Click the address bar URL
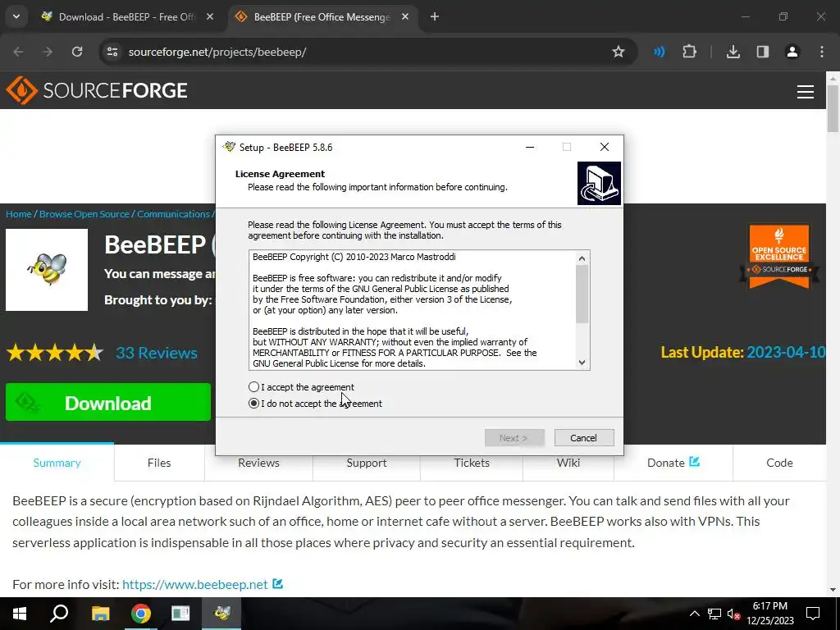 pyautogui.click(x=217, y=52)
